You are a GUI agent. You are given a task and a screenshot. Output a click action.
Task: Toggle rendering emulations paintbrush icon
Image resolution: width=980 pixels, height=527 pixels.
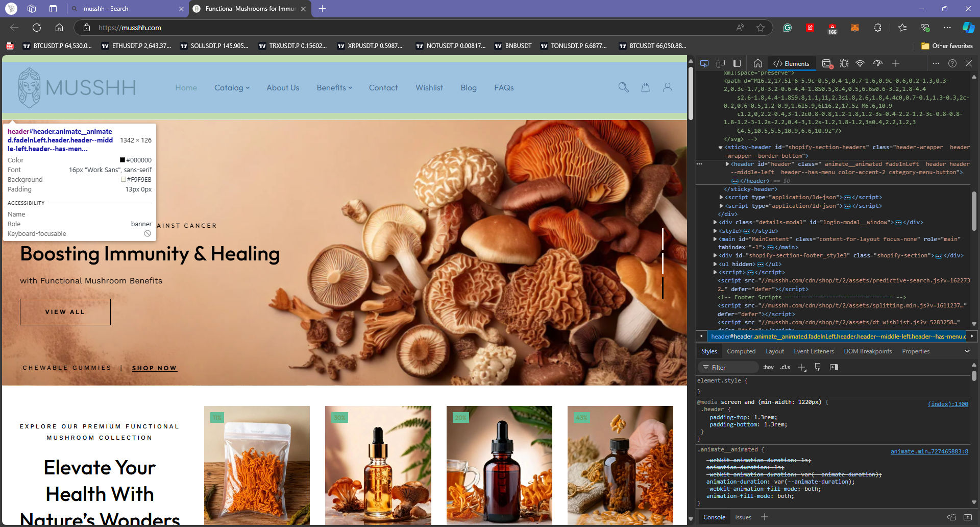pyautogui.click(x=818, y=367)
